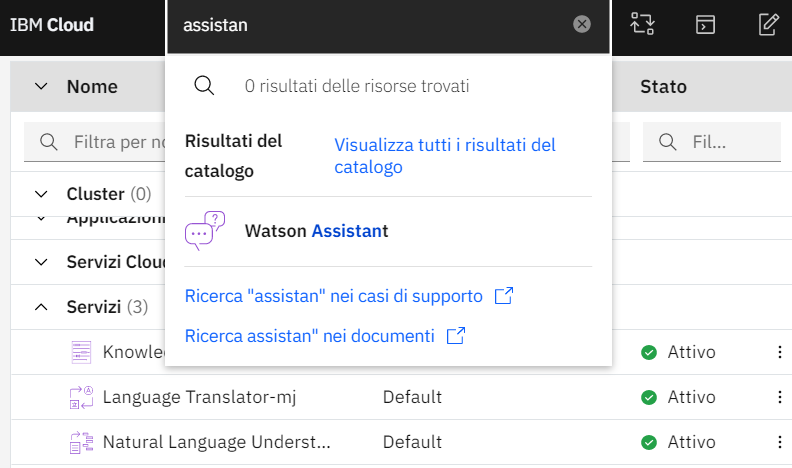Screen dimensions: 792x468
Task: Click the switch account arrows icon
Action: point(643,25)
